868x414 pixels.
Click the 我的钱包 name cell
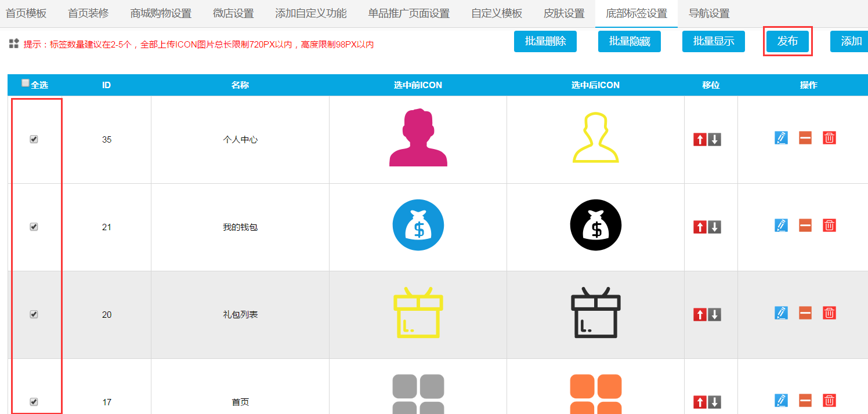(240, 227)
